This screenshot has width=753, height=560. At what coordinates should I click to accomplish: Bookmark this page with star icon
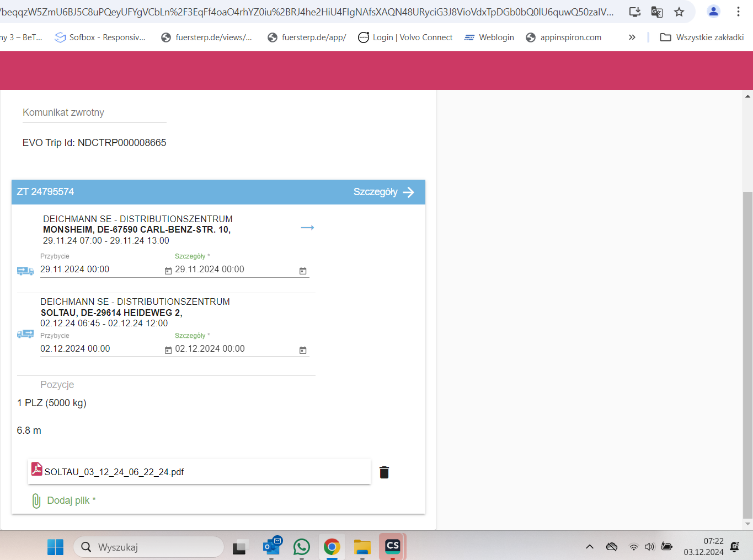tap(679, 12)
